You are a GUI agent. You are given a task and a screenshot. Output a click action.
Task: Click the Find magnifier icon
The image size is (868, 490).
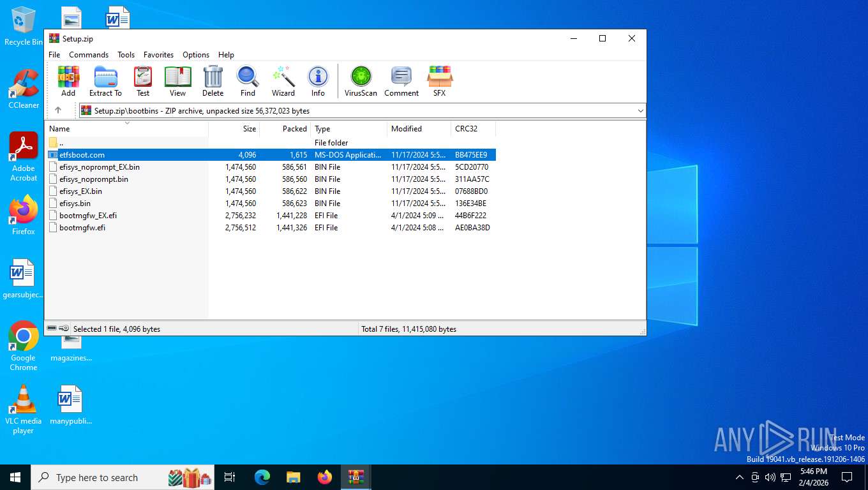coord(248,81)
